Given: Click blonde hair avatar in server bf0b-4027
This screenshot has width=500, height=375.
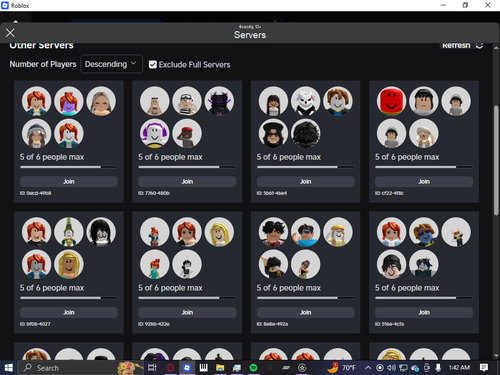Looking at the screenshot, I should point(69,264).
